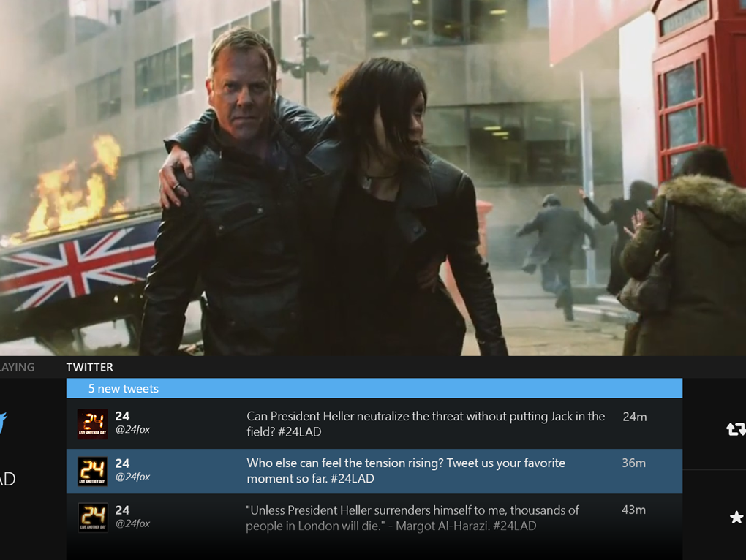Open 24 avatar on the 43m tweet
The height and width of the screenshot is (560, 746).
[93, 518]
